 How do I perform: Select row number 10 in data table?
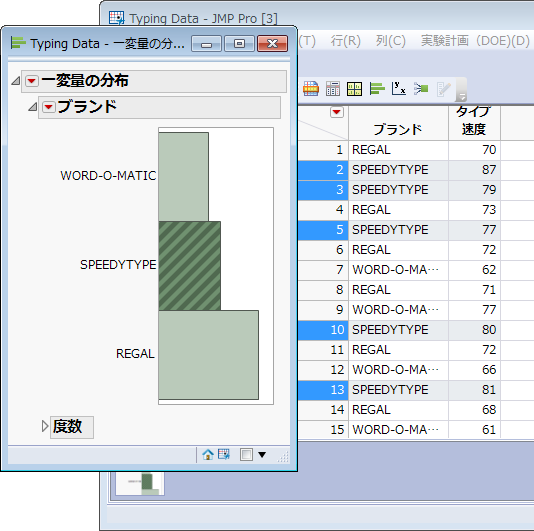323,330
